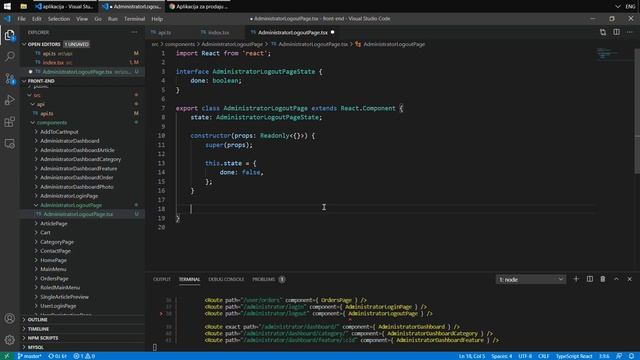Select AdministratorLogoutPage.tsx in file tree
Screen dimensions: 640x360
point(78,214)
